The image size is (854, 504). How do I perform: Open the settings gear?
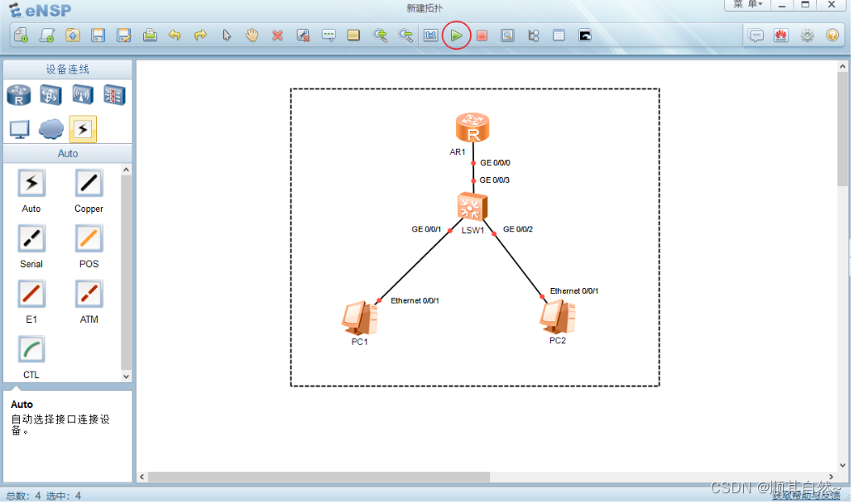(x=807, y=36)
